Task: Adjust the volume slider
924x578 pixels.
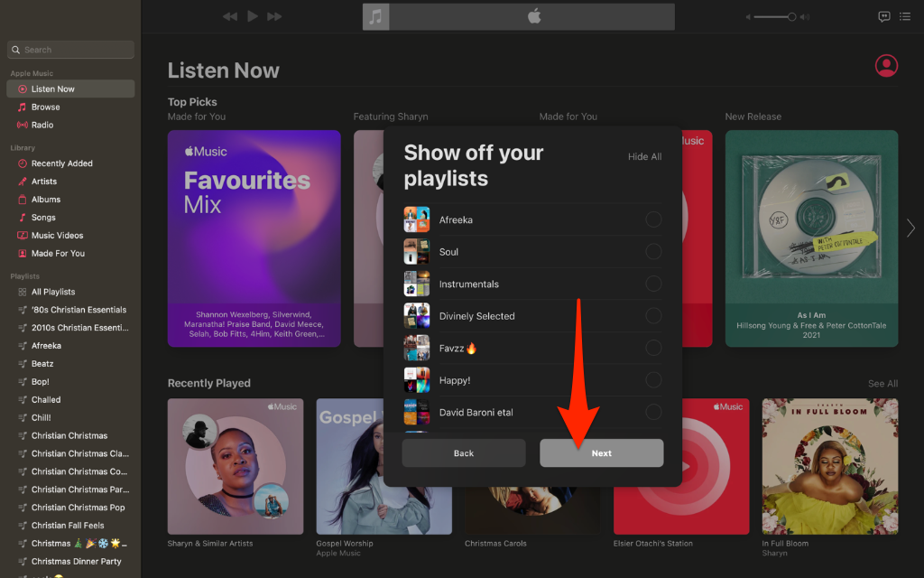Action: click(773, 16)
